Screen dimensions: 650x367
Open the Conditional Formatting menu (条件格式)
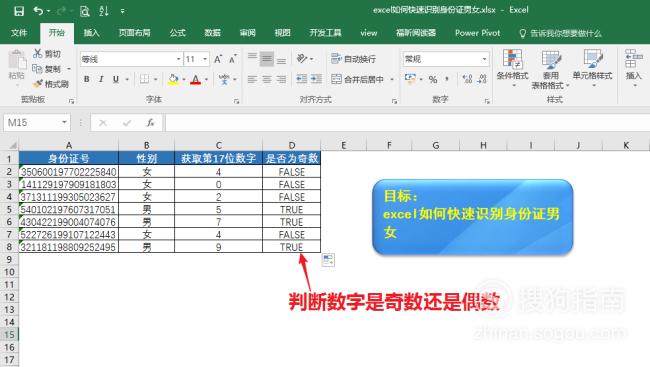[x=513, y=68]
